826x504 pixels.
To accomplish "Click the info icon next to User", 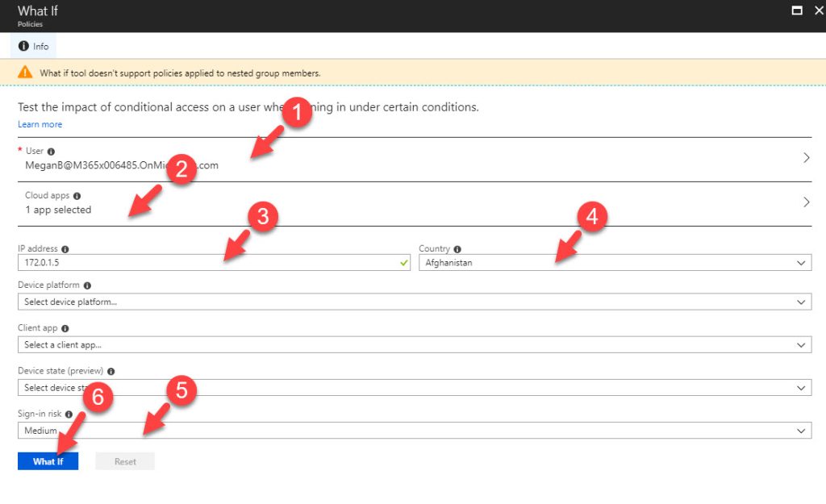I will [52, 152].
